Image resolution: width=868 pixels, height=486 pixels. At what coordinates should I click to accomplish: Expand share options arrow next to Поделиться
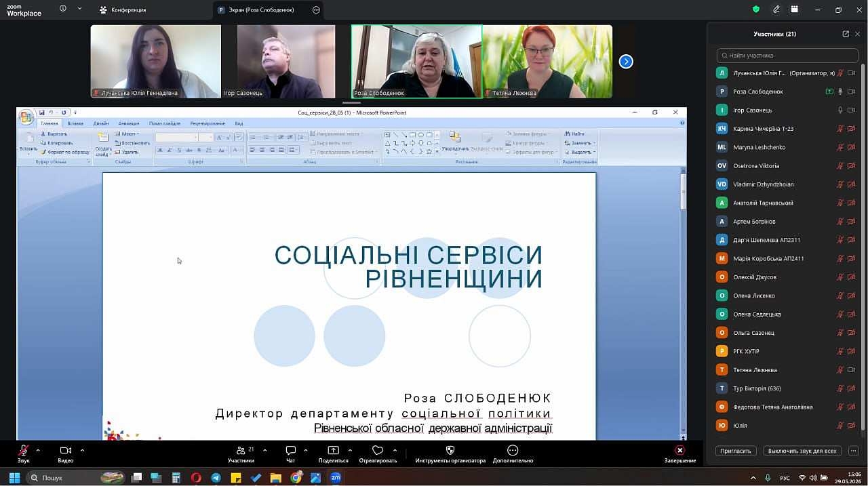(350, 450)
